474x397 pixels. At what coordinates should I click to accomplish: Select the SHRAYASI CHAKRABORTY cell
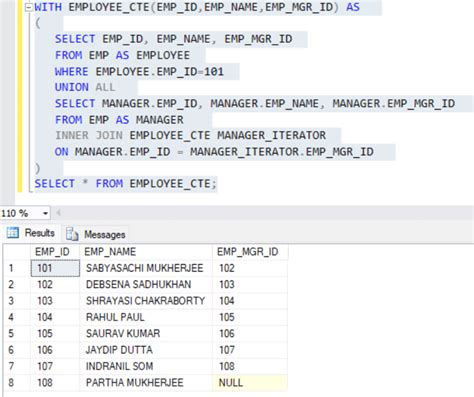click(146, 301)
